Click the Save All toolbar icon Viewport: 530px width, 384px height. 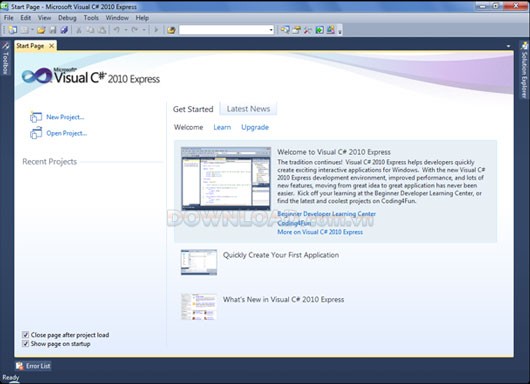click(x=64, y=30)
